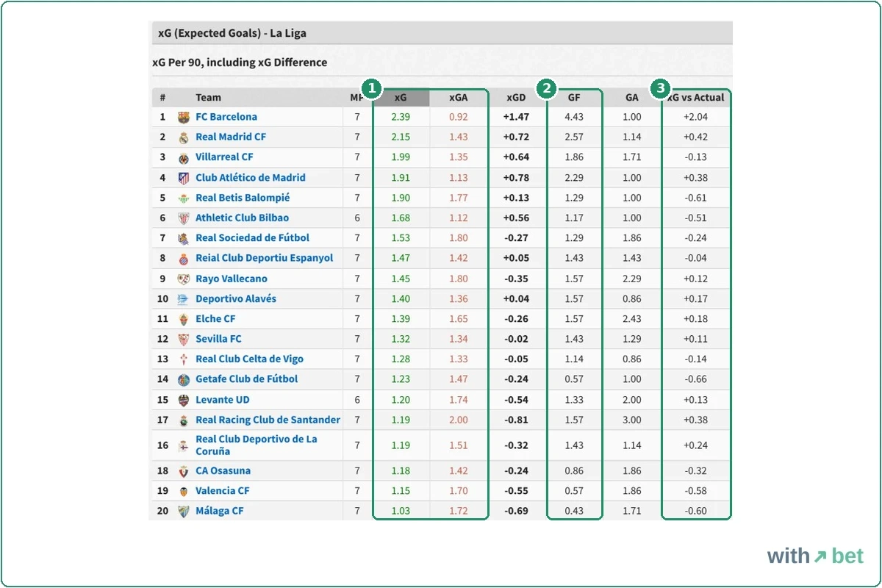882x588 pixels.
Task: Click the Málaga CF crest icon
Action: [184, 512]
